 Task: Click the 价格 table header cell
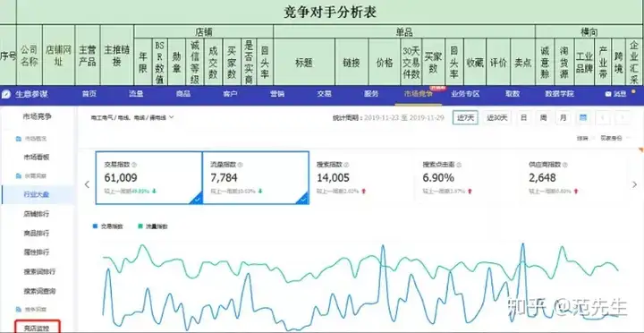(385, 63)
